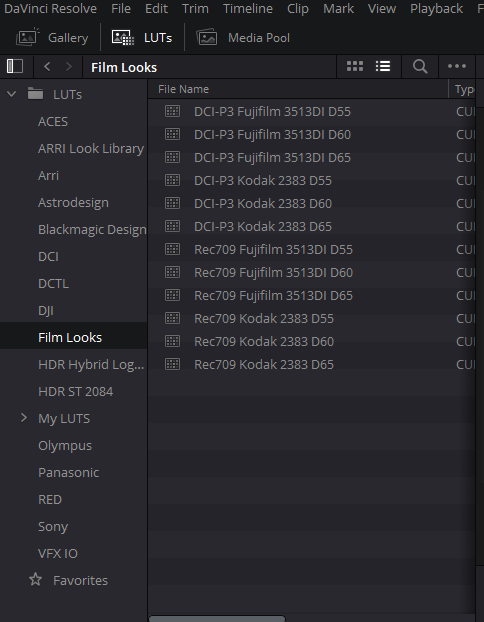Switch to list view
This screenshot has width=484, height=622.
click(383, 66)
